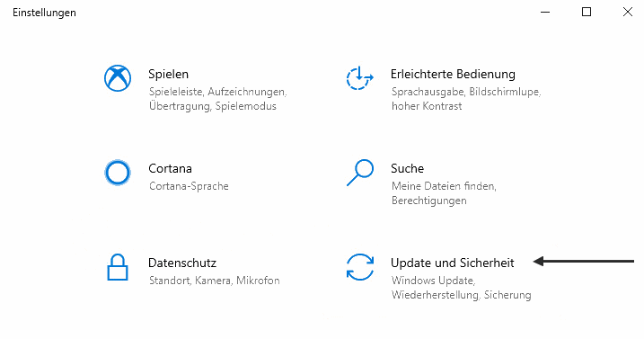Click 'Meine Dateien finden, Berechtigungen' description
Image resolution: width=644 pixels, height=339 pixels.
444,193
